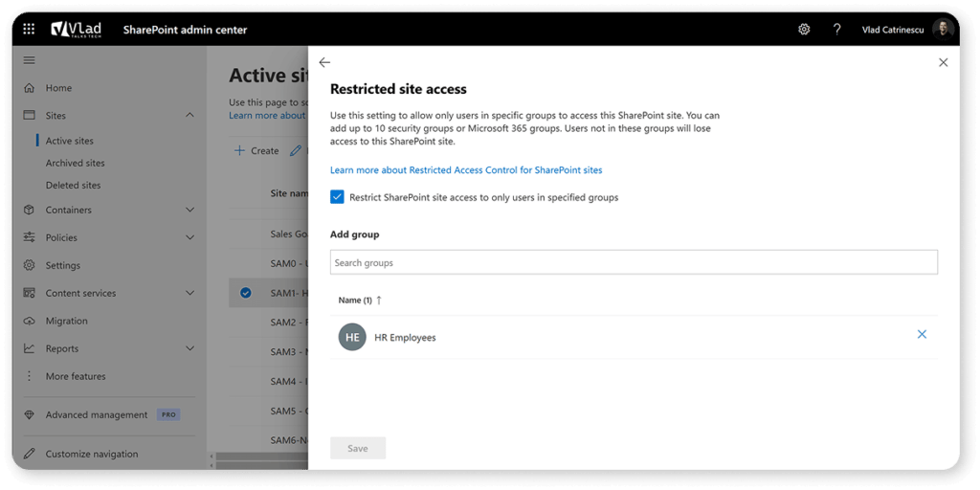
Task: Open Active sites page
Action: pyautogui.click(x=69, y=142)
